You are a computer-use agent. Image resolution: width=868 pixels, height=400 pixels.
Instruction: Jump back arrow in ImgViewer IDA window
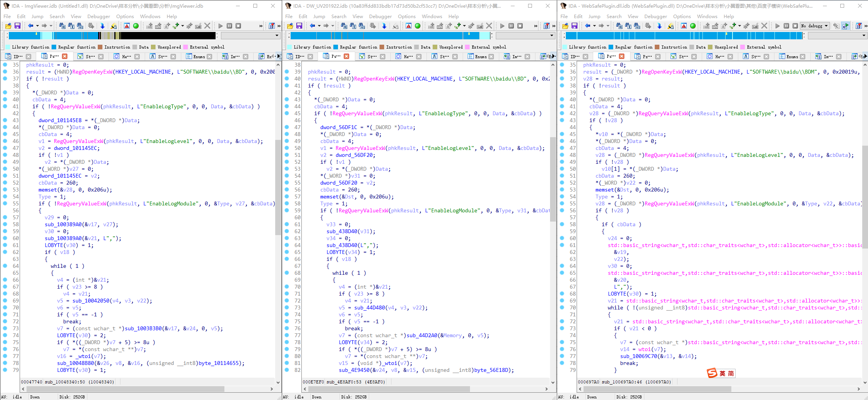pyautogui.click(x=31, y=26)
